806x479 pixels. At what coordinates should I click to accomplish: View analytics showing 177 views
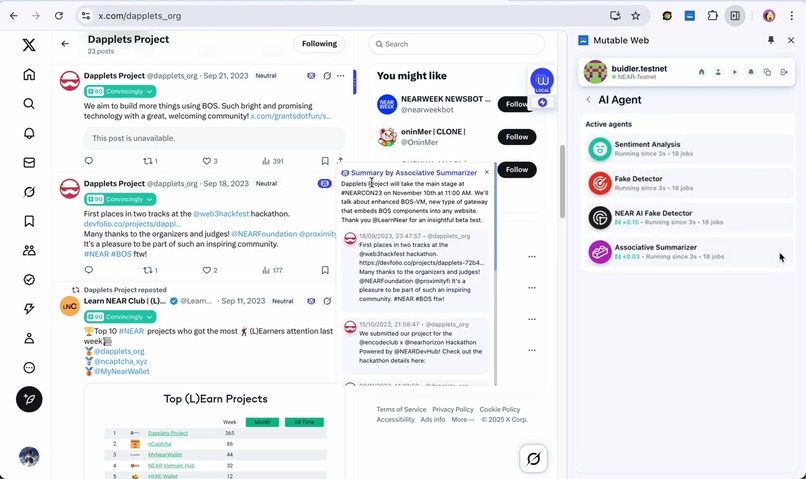click(272, 270)
